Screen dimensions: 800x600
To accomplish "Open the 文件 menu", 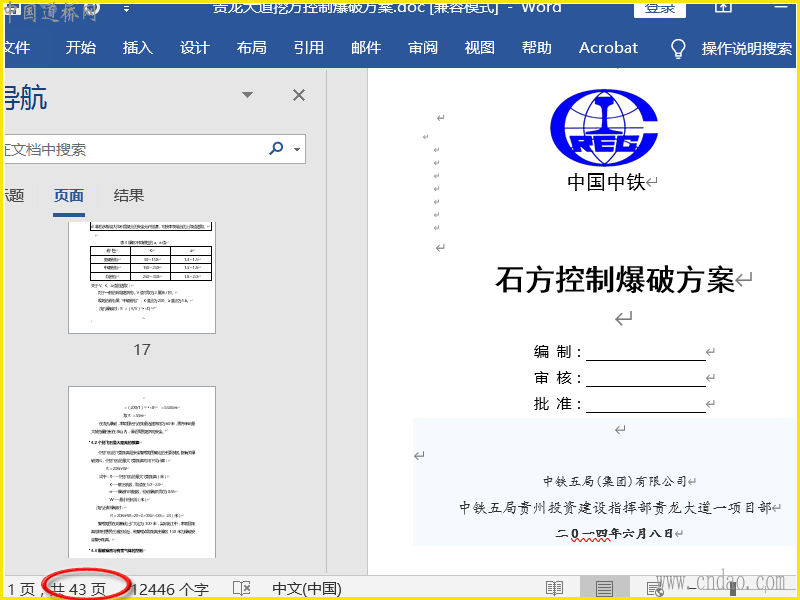I will tap(17, 47).
